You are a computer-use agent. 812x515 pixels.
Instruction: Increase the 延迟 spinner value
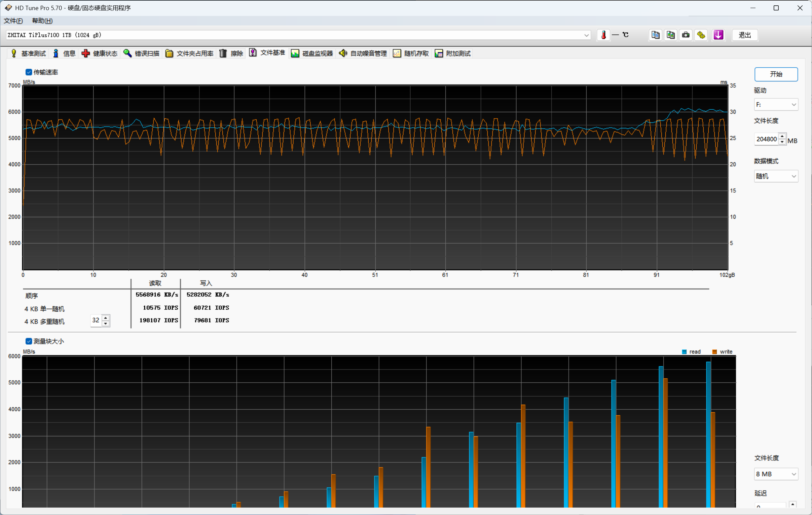point(793,505)
